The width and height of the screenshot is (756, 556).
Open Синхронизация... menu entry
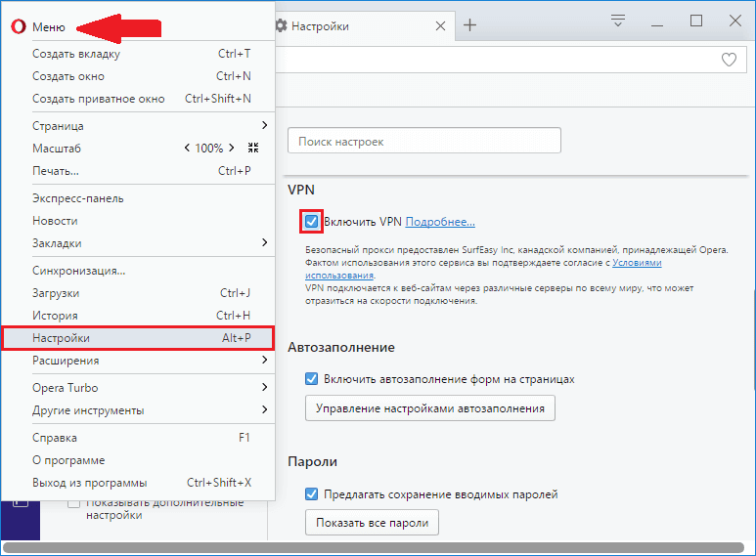(138, 271)
